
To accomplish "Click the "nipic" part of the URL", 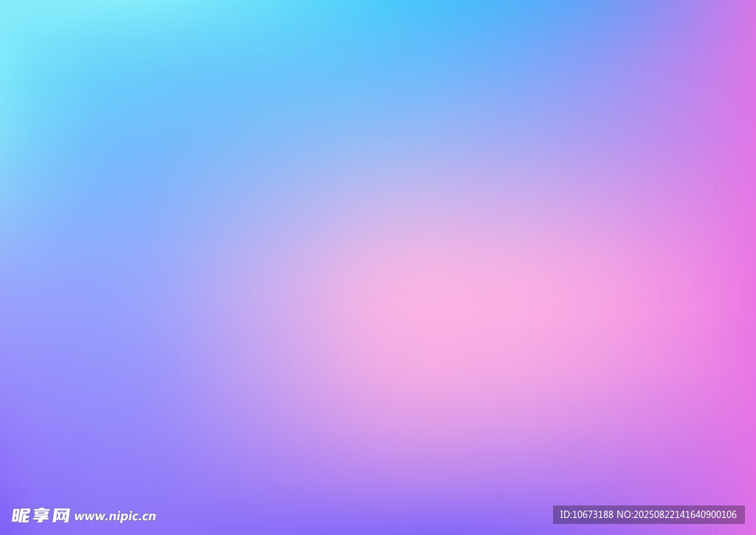I will coord(121,517).
